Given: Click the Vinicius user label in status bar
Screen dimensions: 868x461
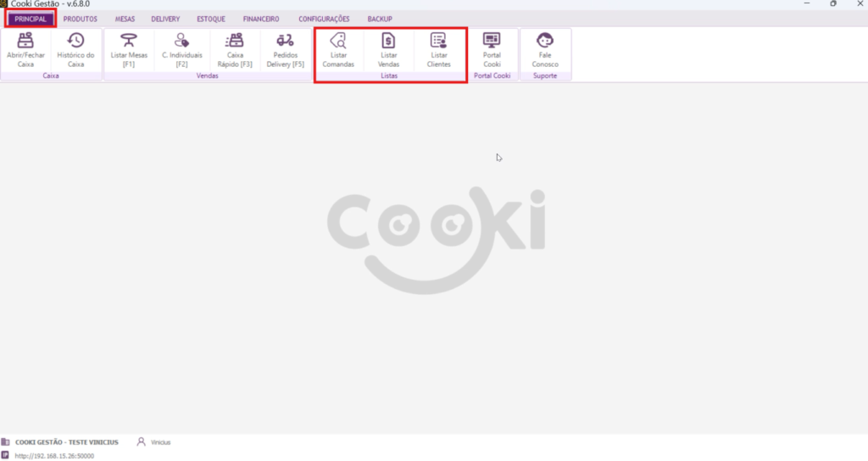Looking at the screenshot, I should (x=160, y=442).
